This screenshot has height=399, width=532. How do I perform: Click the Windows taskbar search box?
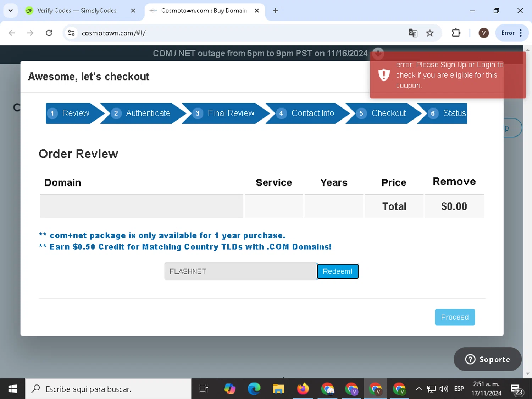(x=108, y=389)
